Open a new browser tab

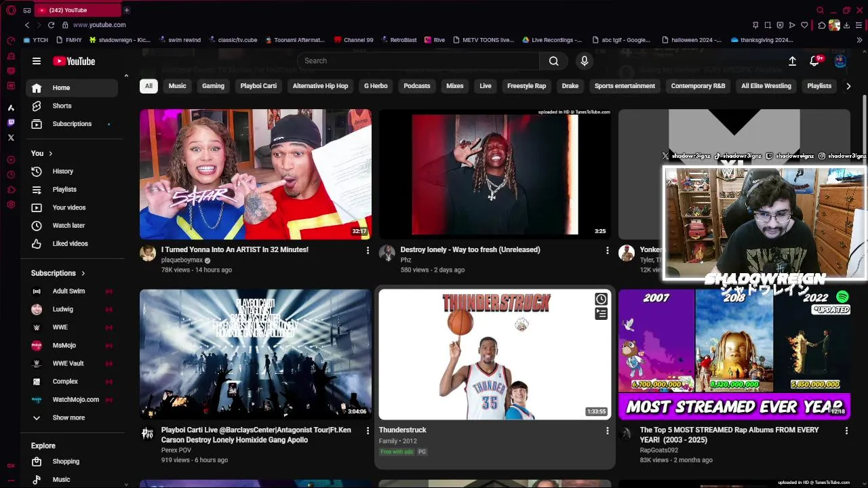point(126,10)
